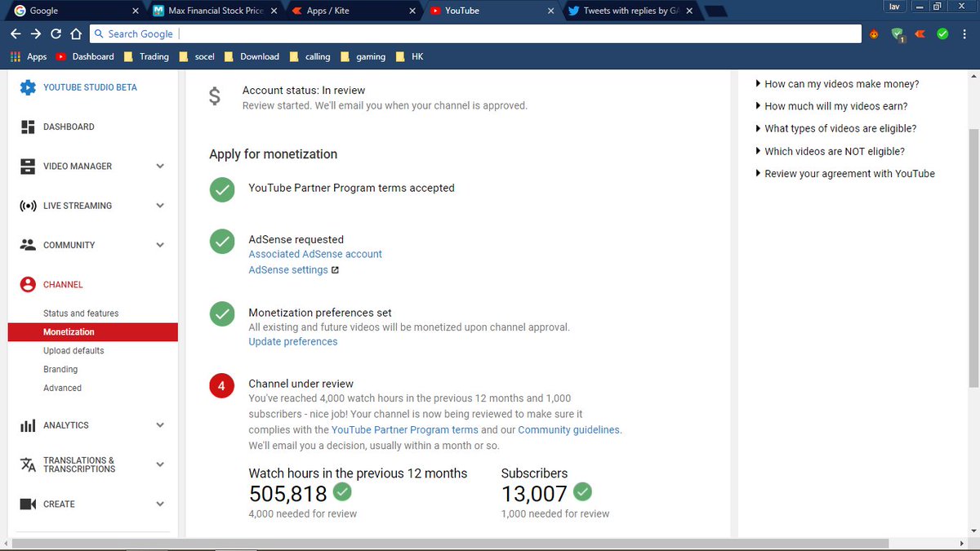Viewport: 980px width, 551px height.
Task: Click the green shield extension icon
Action: click(x=898, y=34)
